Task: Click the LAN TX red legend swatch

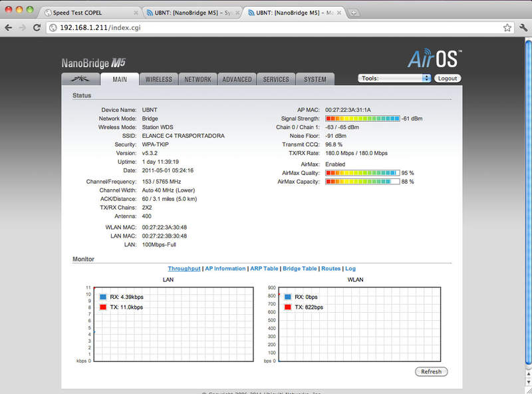Action: tap(103, 307)
